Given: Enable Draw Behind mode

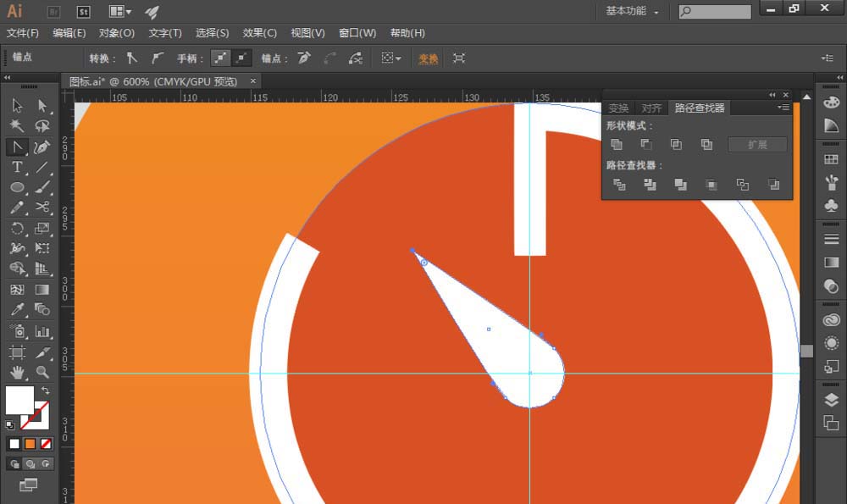Looking at the screenshot, I should (30, 463).
